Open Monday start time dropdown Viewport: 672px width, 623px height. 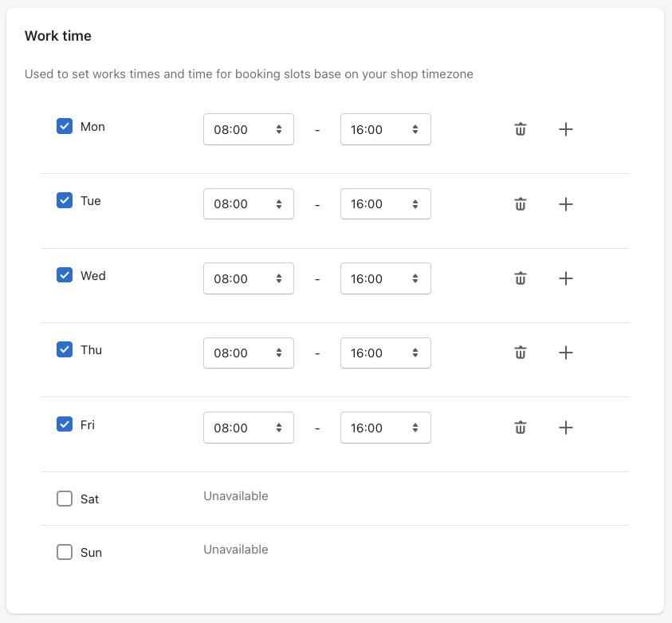248,129
